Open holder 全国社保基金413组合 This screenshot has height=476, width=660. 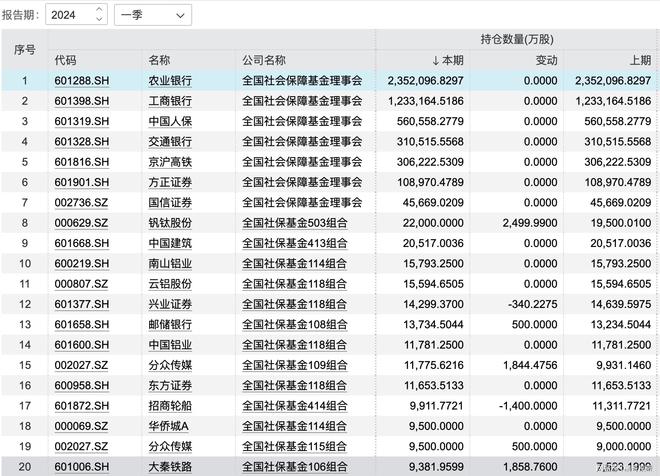tap(295, 243)
